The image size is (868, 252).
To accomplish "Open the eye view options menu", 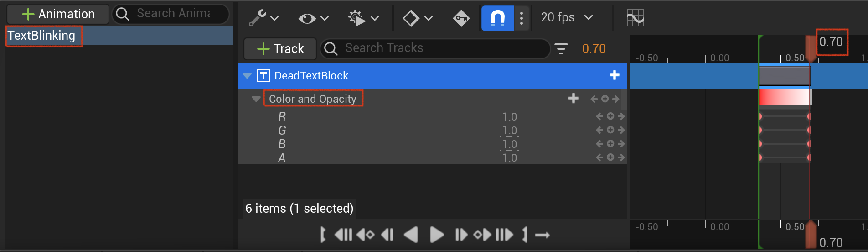I will [x=313, y=18].
